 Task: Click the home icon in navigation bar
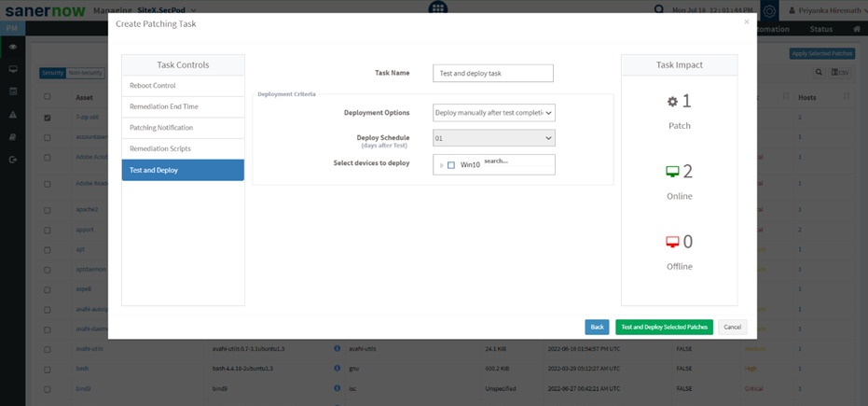pyautogui.click(x=857, y=29)
